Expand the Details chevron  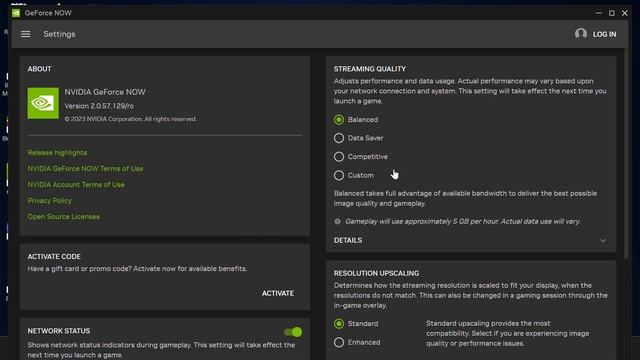click(x=603, y=241)
